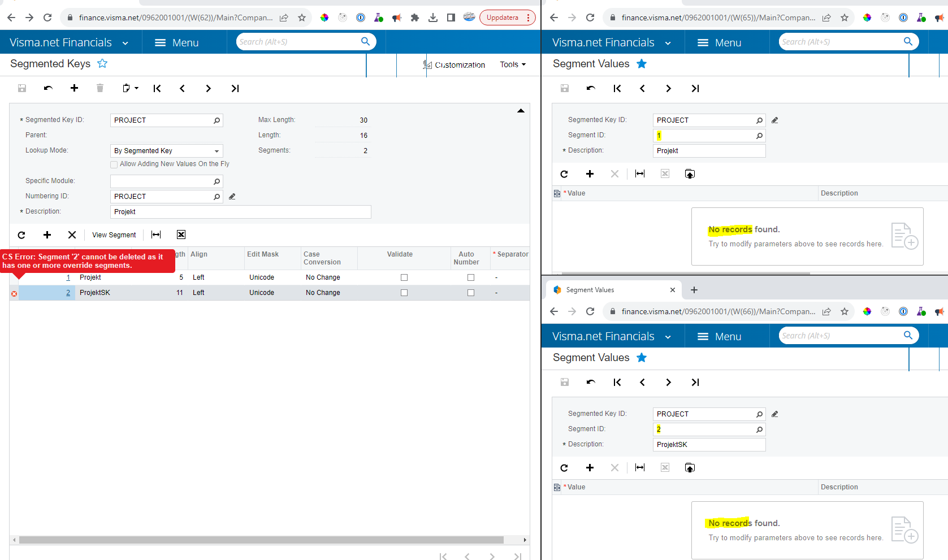Upload records from file in Segment Values

(x=690, y=173)
